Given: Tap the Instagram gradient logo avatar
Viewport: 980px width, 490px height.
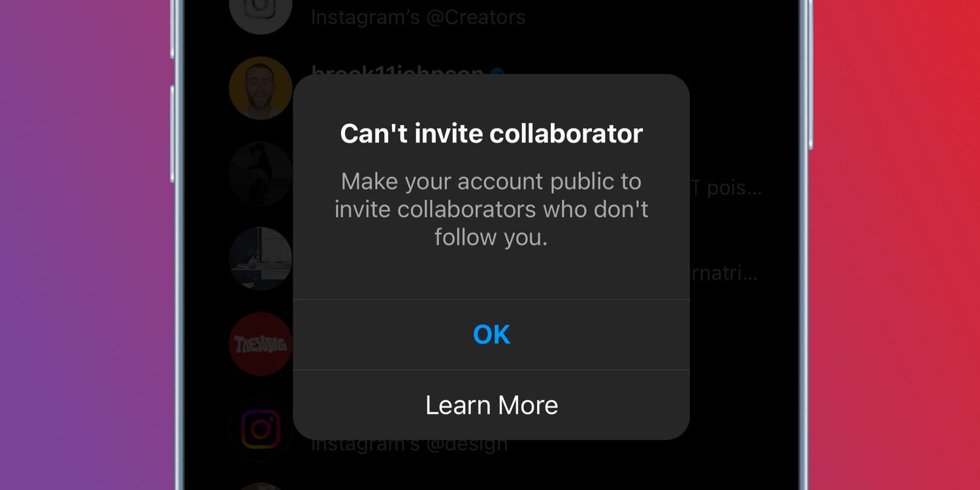Looking at the screenshot, I should tap(261, 429).
